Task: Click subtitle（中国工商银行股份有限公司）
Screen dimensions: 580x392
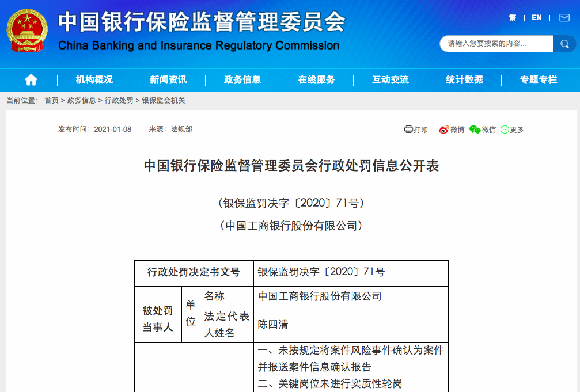Action: (291, 226)
